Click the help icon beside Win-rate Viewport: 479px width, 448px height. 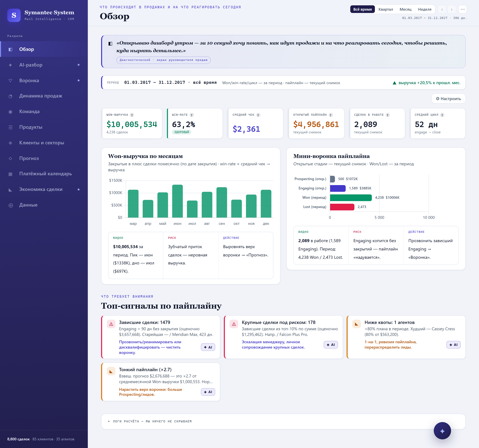pos(192,115)
